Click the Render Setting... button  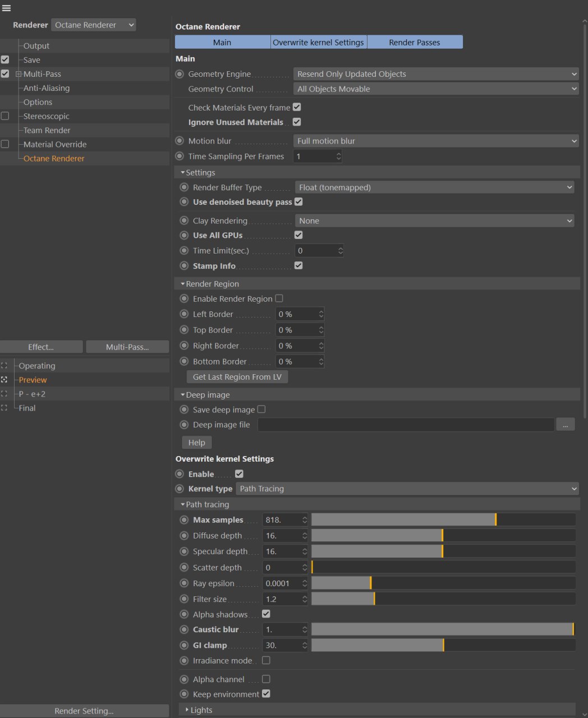tap(84, 711)
